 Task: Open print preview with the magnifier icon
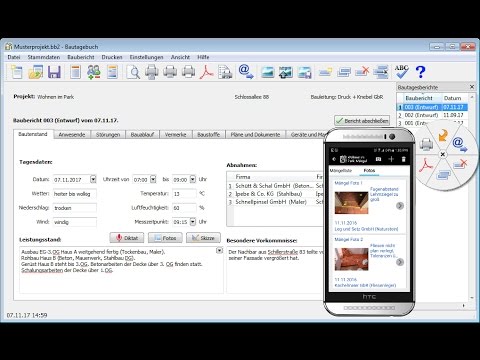(x=133, y=72)
